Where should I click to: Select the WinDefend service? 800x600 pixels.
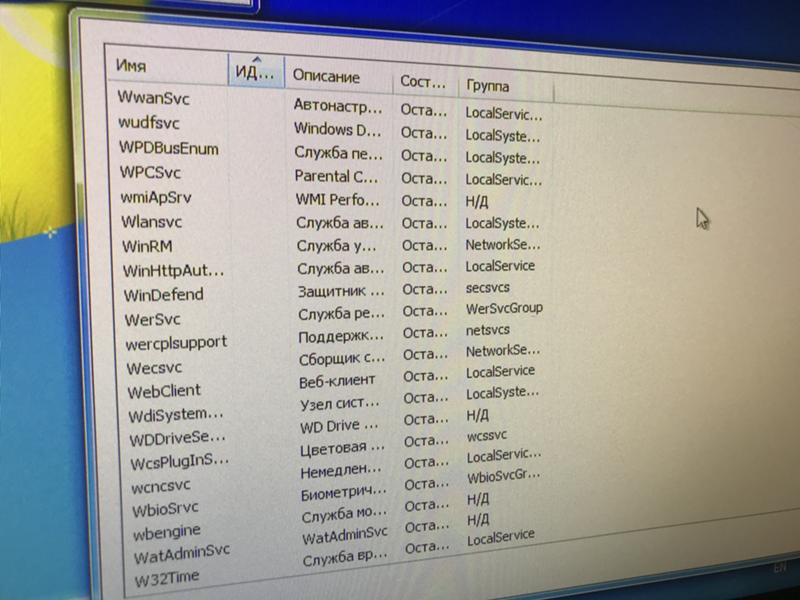(x=164, y=295)
